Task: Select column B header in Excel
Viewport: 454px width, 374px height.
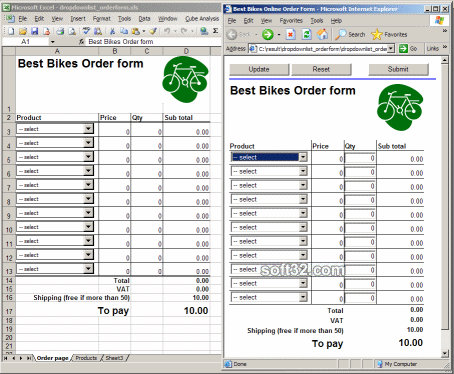Action: click(115, 51)
